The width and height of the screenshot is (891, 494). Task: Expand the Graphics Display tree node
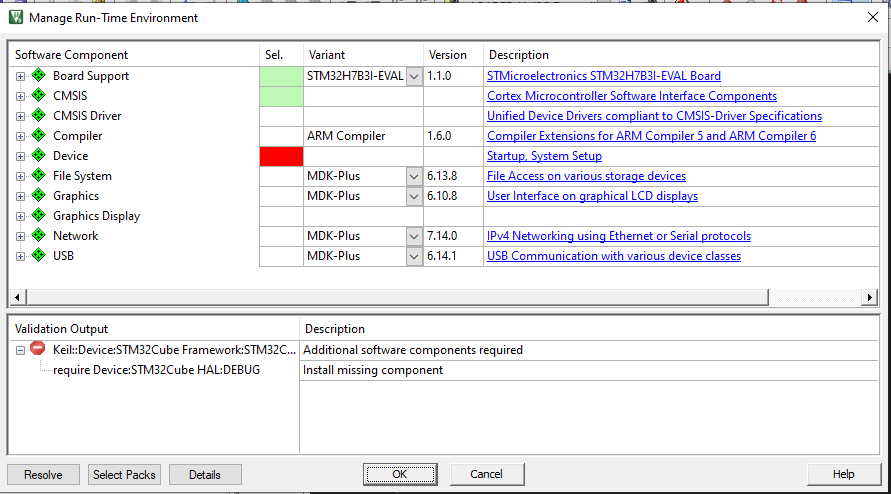[x=20, y=217]
